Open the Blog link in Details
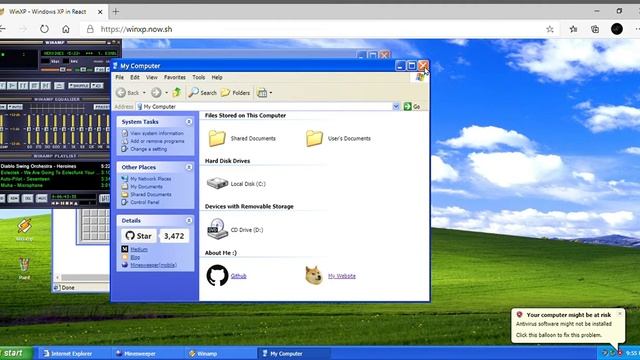 135,257
